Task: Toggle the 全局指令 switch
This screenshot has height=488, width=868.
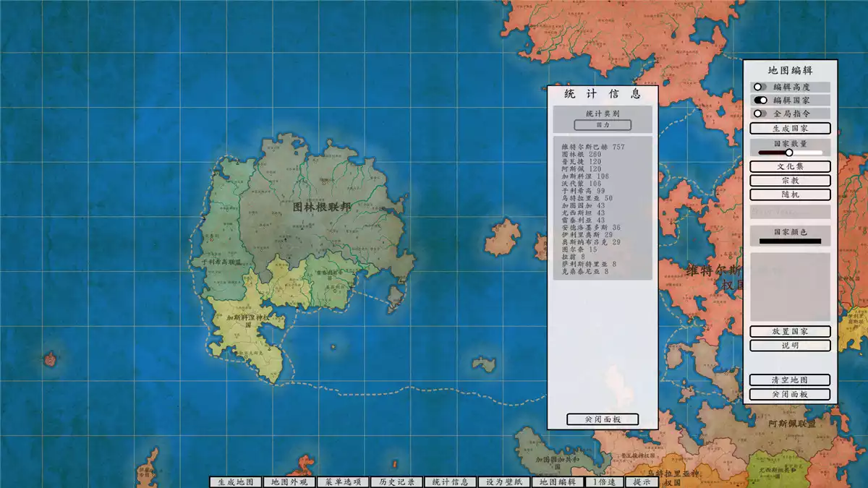Action: pyautogui.click(x=759, y=115)
